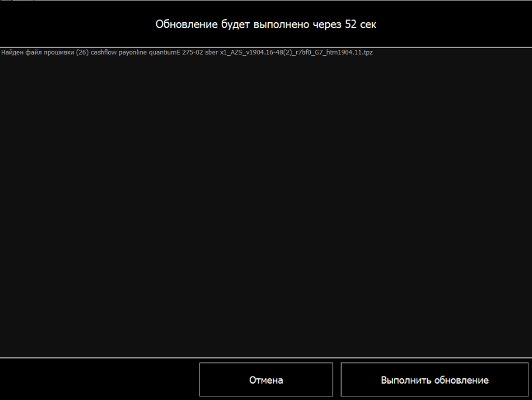Click the Отмена button
Image resolution: width=532 pixels, height=400 pixels.
click(266, 380)
